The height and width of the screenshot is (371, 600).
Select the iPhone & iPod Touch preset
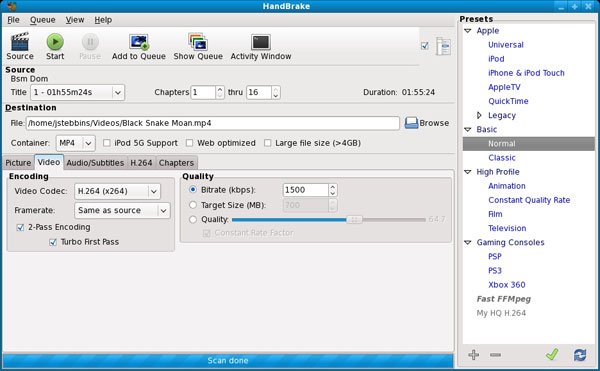point(526,73)
